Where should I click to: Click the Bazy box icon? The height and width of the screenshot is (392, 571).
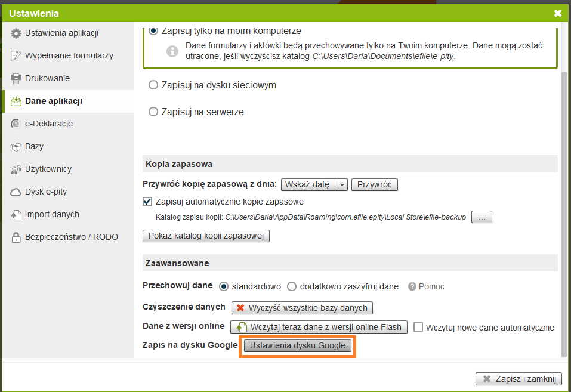tap(16, 147)
